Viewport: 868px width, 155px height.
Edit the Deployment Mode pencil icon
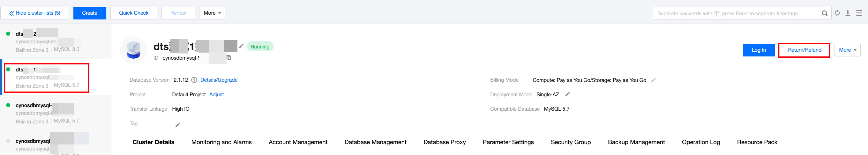coord(567,94)
